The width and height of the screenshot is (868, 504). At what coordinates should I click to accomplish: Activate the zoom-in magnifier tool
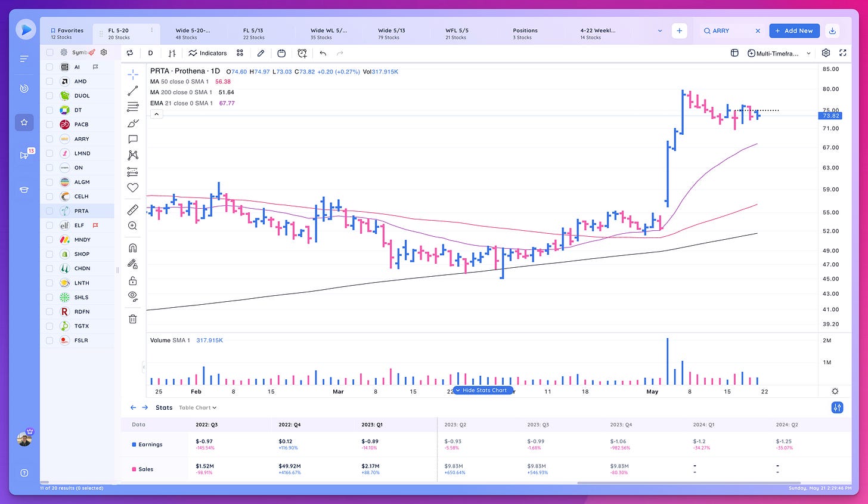tap(133, 225)
